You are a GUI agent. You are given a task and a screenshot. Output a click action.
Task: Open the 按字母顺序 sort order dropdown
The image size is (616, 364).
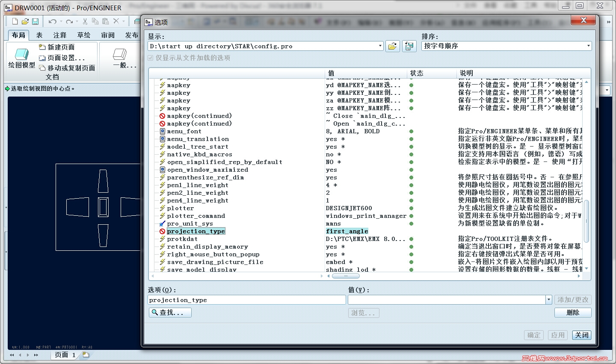(x=588, y=46)
